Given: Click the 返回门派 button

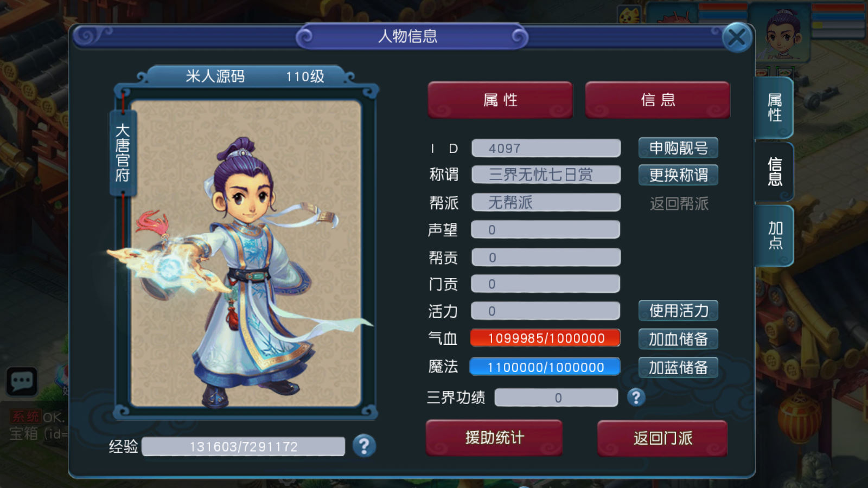Looking at the screenshot, I should pos(662,438).
